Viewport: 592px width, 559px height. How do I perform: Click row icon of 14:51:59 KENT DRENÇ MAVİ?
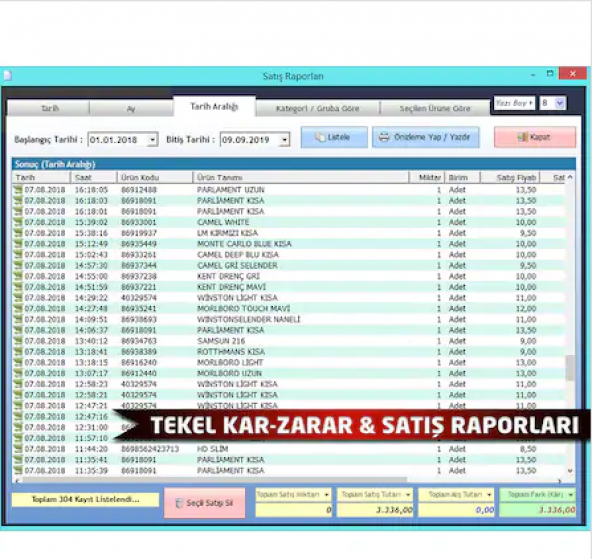(18, 287)
